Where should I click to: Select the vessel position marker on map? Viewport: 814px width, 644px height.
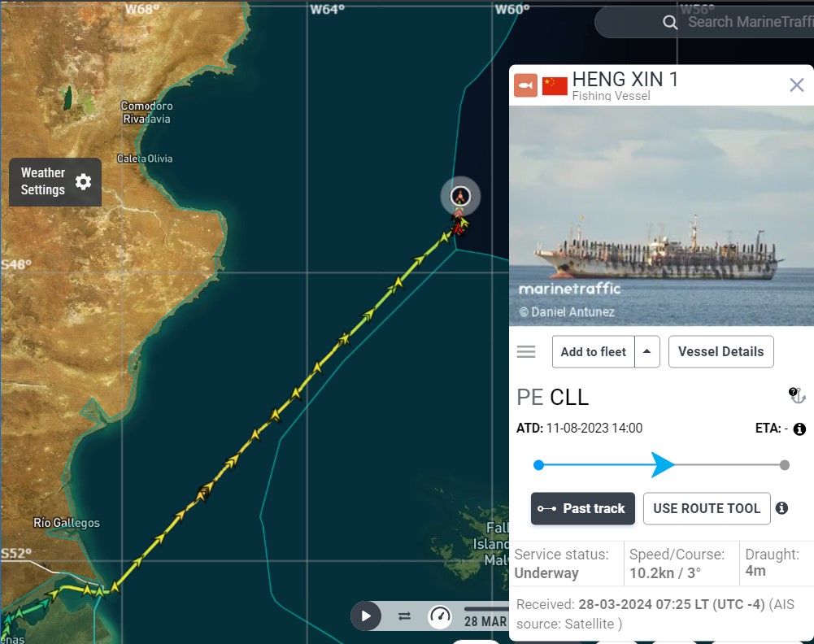coord(460,196)
